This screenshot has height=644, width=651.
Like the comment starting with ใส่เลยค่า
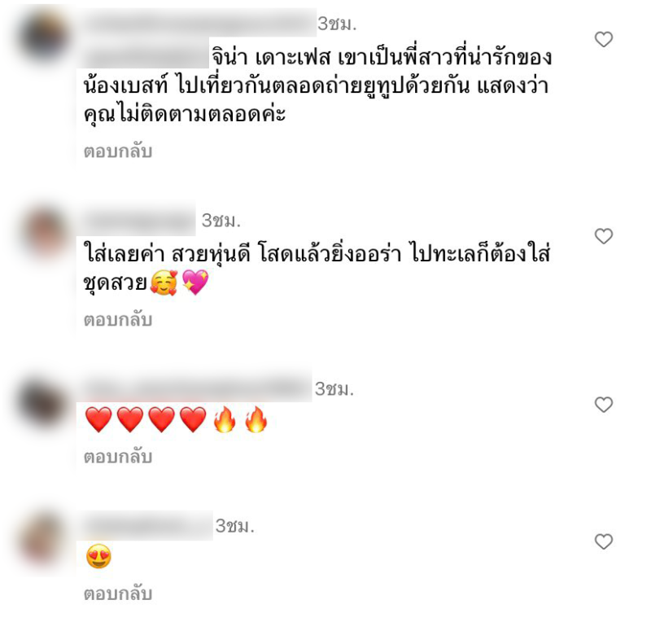coord(604,236)
